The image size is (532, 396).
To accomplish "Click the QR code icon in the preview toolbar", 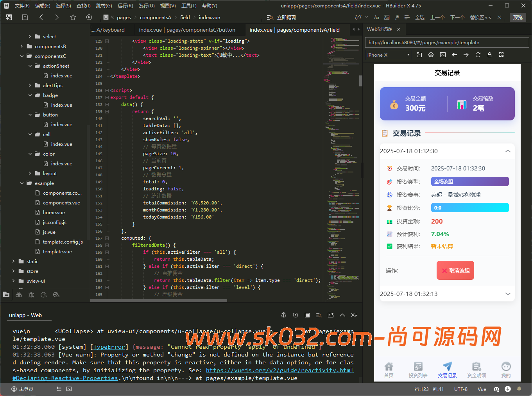I will click(x=501, y=55).
